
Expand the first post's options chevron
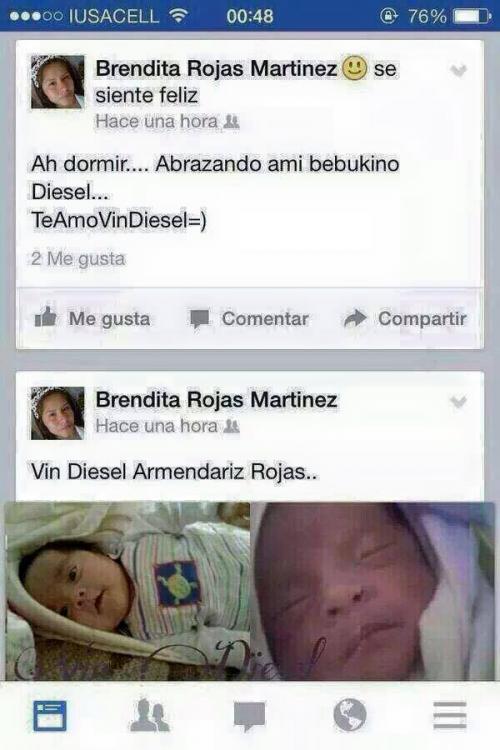click(458, 71)
